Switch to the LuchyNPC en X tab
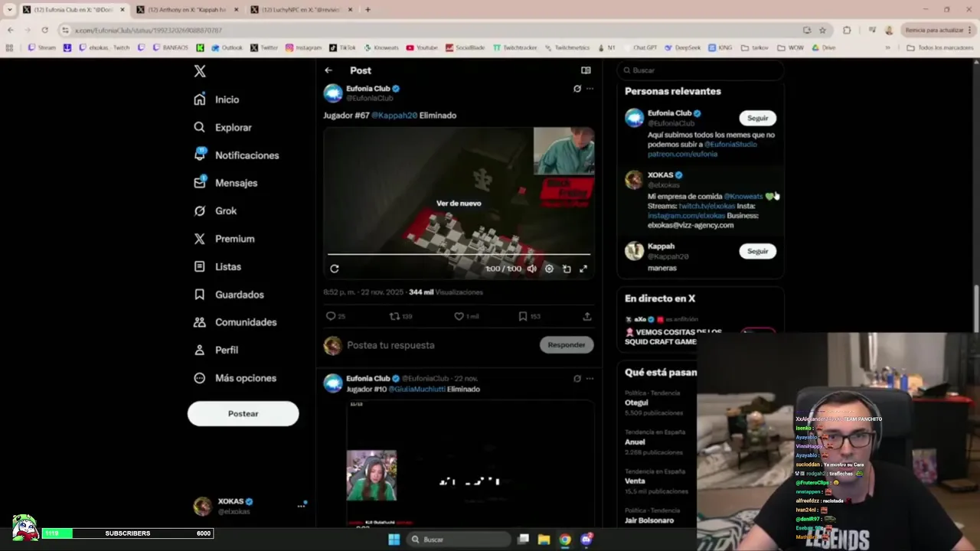The width and height of the screenshot is (980, 551). click(x=302, y=10)
